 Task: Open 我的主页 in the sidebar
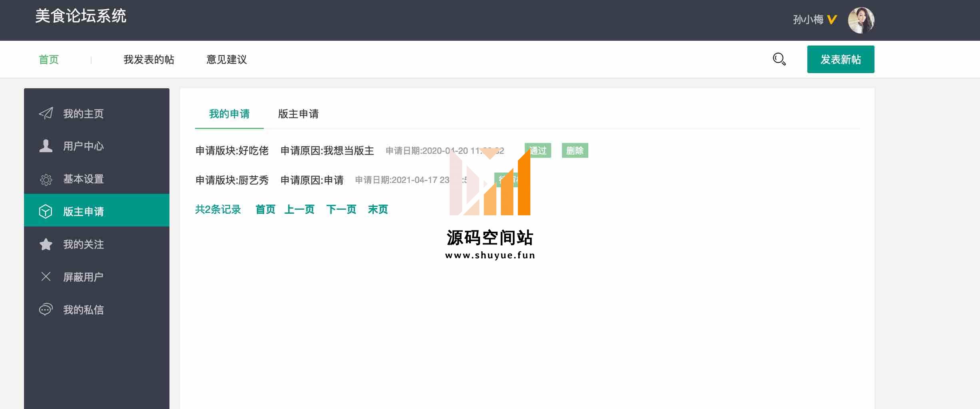(97, 113)
